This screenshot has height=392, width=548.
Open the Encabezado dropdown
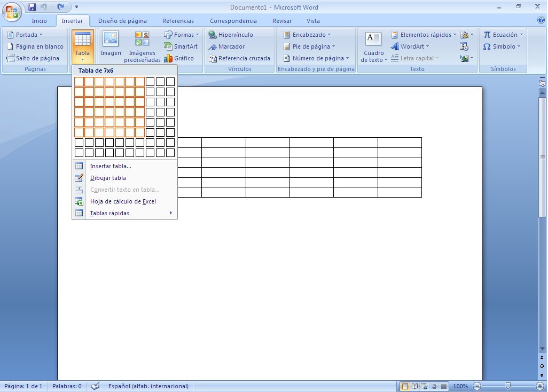[x=307, y=35]
